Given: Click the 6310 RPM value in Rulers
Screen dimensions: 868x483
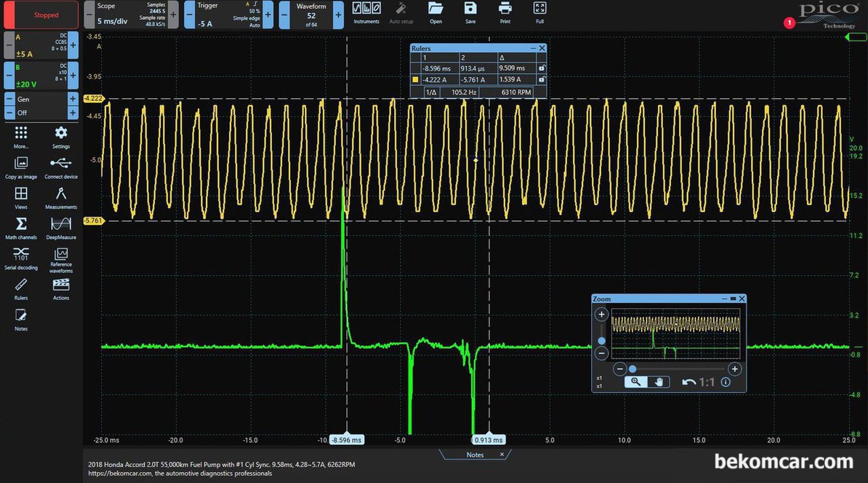Looking at the screenshot, I should pos(516,92).
